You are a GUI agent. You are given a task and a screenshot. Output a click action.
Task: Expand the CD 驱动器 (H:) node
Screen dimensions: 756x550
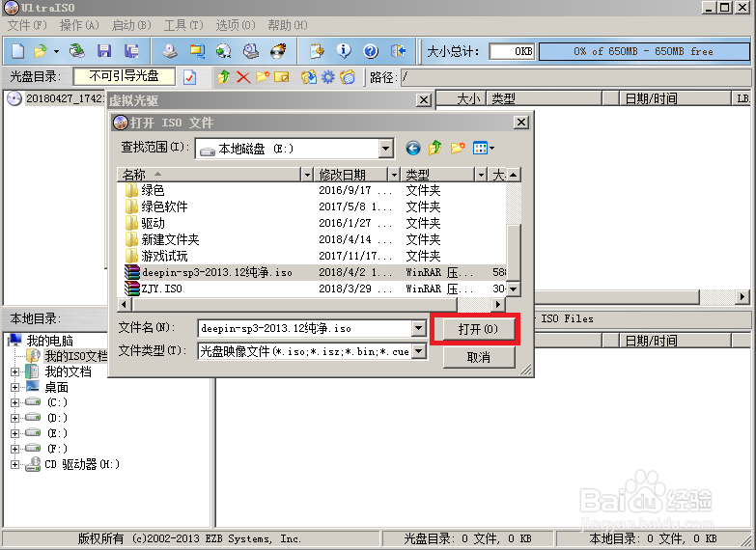click(x=14, y=465)
